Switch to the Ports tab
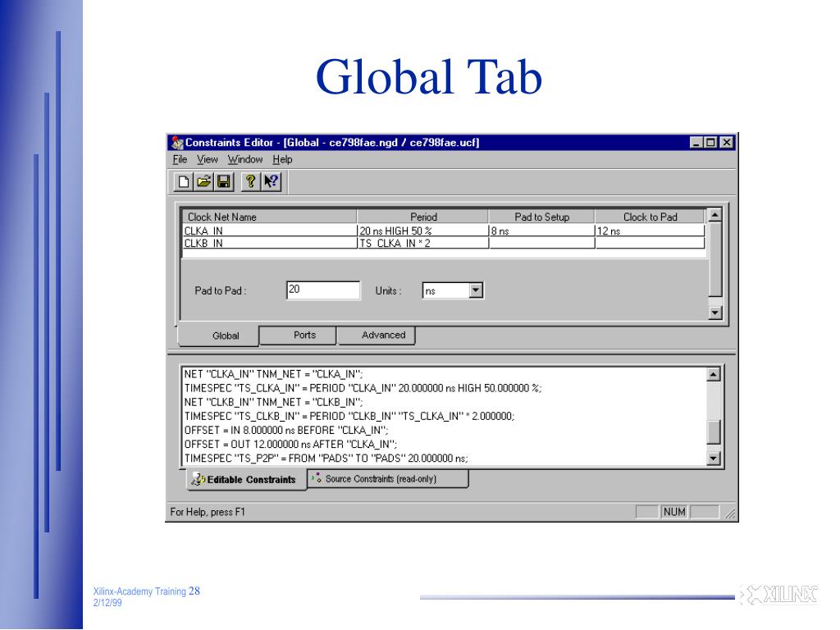The image size is (840, 630). point(299,335)
